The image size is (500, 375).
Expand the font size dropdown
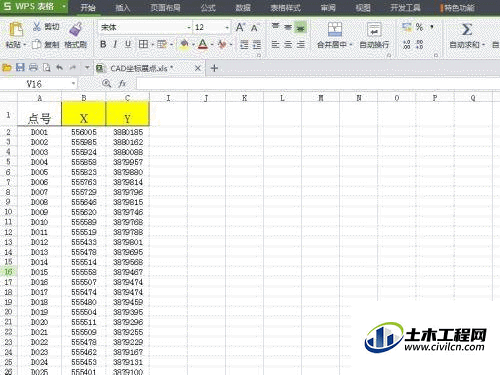(x=227, y=27)
